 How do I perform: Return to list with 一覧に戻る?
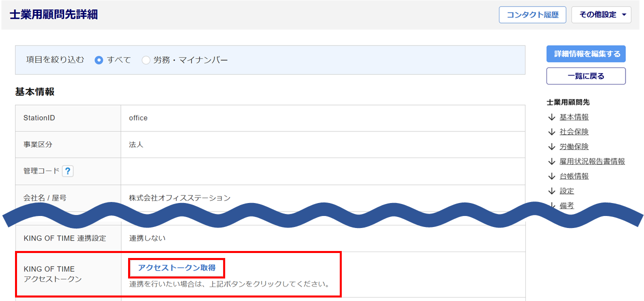tap(586, 76)
